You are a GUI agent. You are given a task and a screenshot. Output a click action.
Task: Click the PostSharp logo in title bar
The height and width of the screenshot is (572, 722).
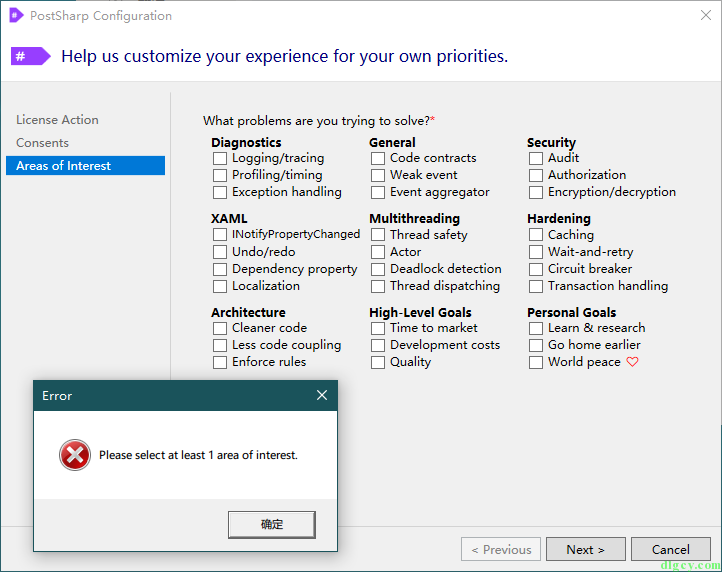tap(16, 15)
